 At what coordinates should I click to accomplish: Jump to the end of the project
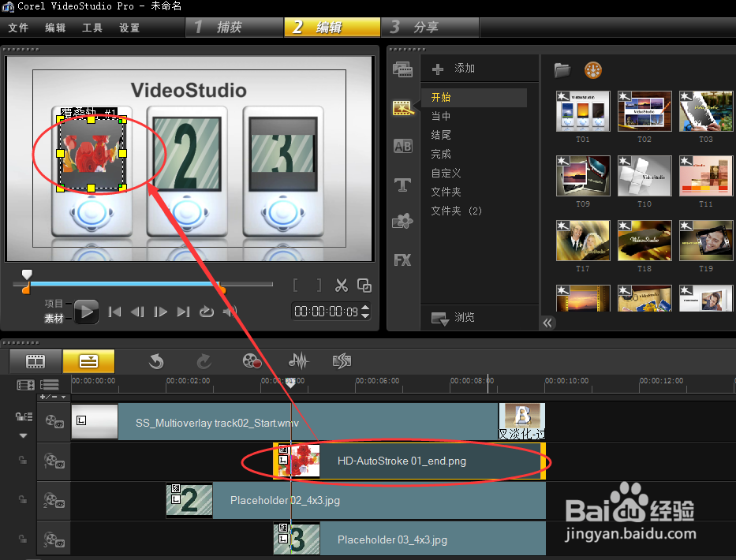tap(183, 312)
